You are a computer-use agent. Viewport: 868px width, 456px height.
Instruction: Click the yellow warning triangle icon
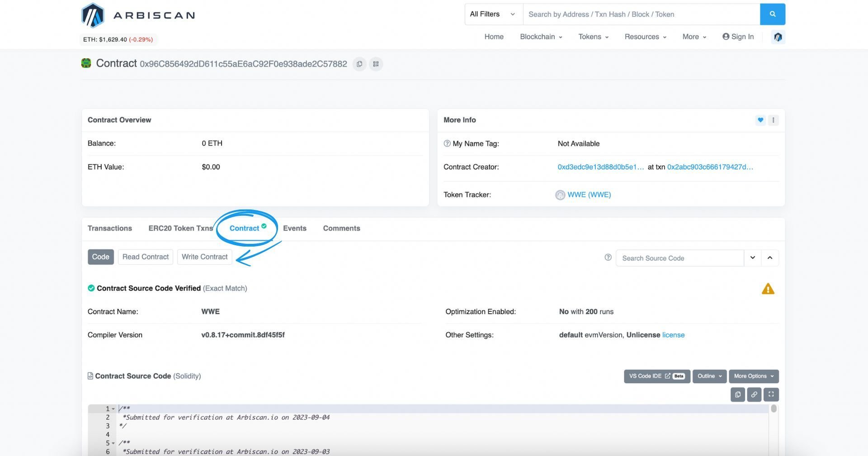click(x=768, y=289)
